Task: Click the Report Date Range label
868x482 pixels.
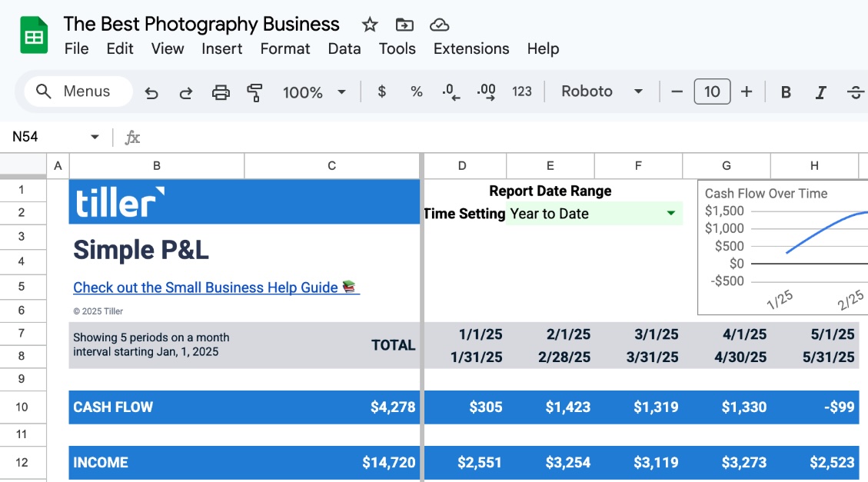Action: [550, 191]
